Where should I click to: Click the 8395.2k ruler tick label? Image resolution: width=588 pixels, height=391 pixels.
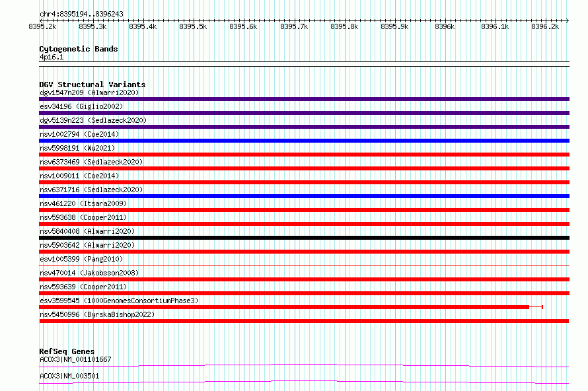[x=42, y=26]
